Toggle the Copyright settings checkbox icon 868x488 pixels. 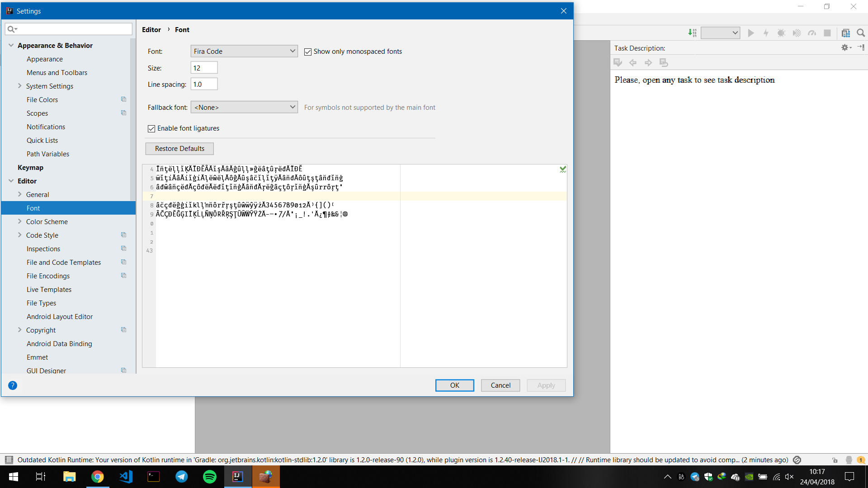coord(123,329)
